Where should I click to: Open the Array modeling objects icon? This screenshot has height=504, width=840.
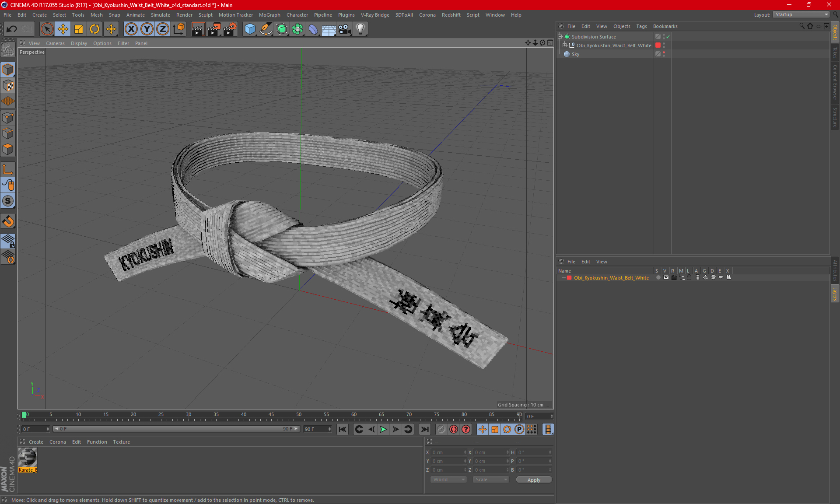click(x=297, y=29)
